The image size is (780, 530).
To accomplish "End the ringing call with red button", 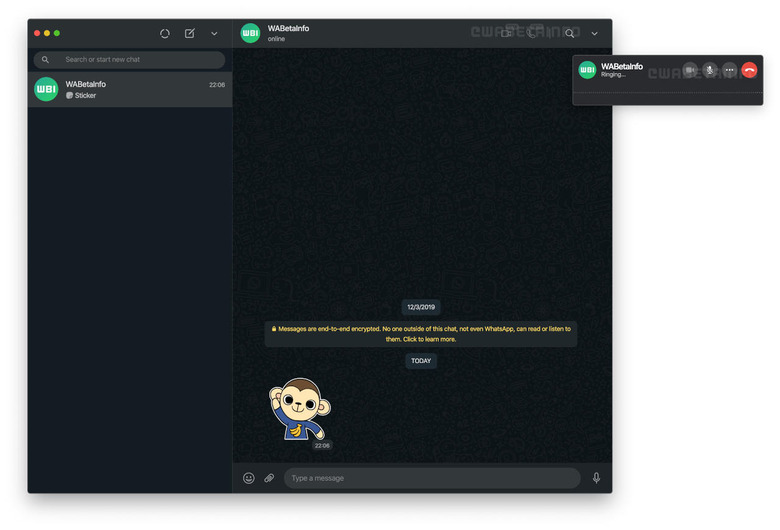I will tap(750, 70).
